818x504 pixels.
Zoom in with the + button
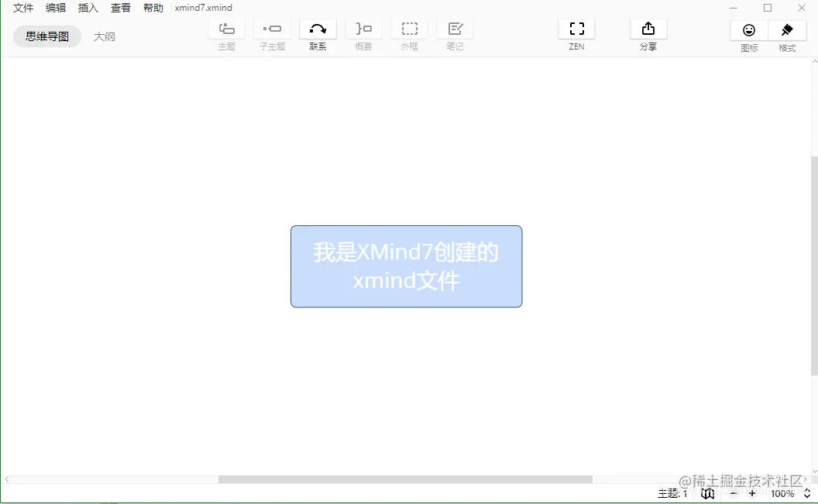(752, 493)
